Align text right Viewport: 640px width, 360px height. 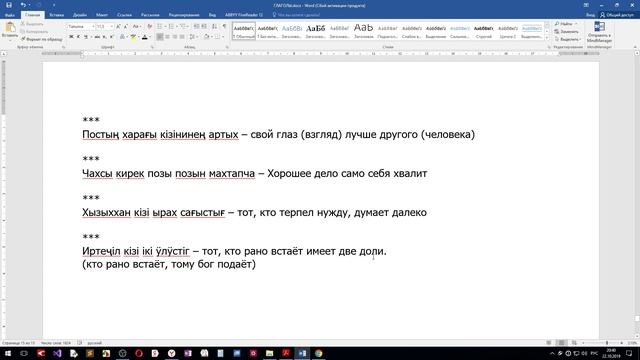(x=175, y=37)
